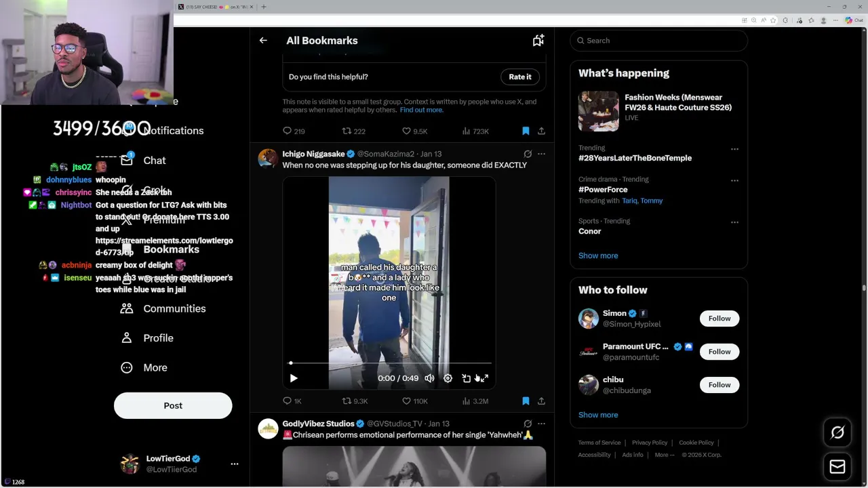Image resolution: width=868 pixels, height=488 pixels.
Task: Open more options for #28YearsLaterTheBoneTemple trend
Action: click(x=734, y=149)
